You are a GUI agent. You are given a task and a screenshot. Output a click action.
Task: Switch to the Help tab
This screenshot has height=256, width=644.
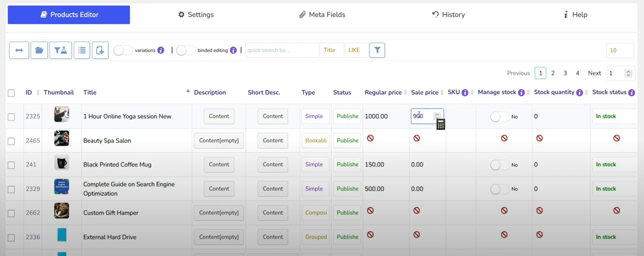click(575, 15)
